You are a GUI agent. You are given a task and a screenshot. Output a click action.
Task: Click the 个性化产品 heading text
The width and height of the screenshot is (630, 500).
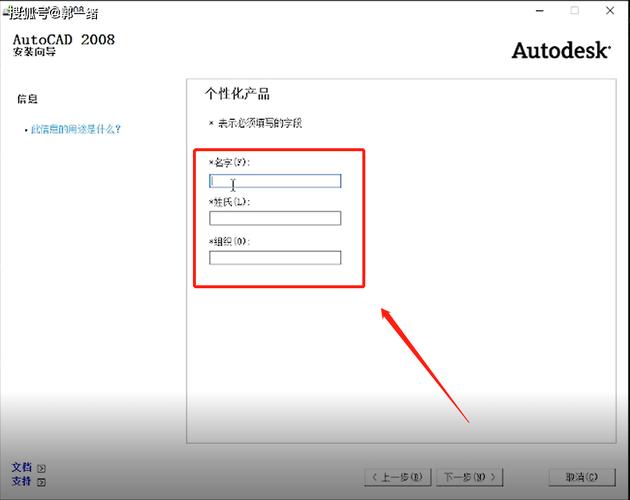237,94
